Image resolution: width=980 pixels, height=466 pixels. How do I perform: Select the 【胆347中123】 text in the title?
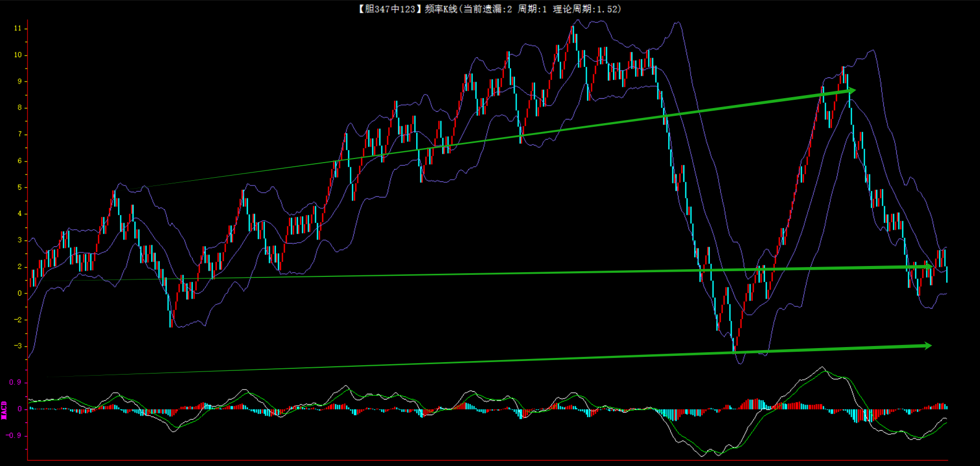point(387,9)
